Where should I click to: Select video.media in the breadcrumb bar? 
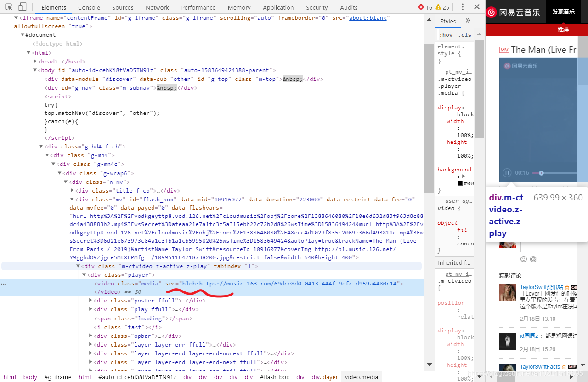point(362,377)
